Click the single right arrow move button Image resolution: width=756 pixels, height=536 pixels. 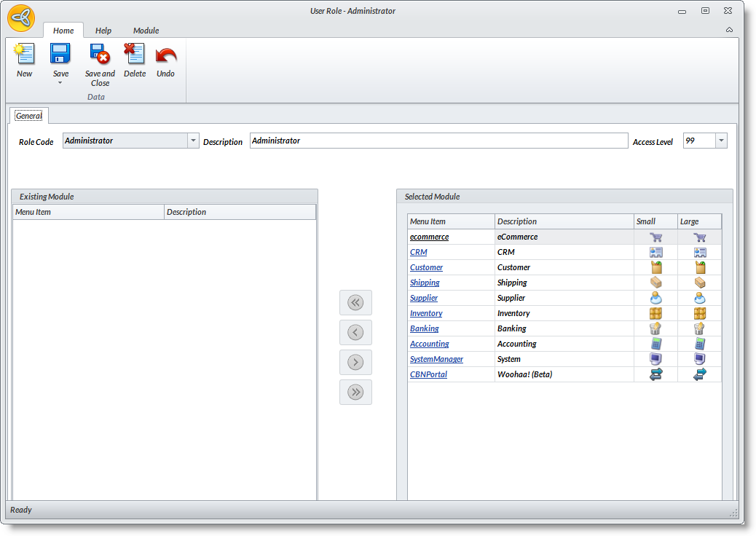click(x=355, y=362)
